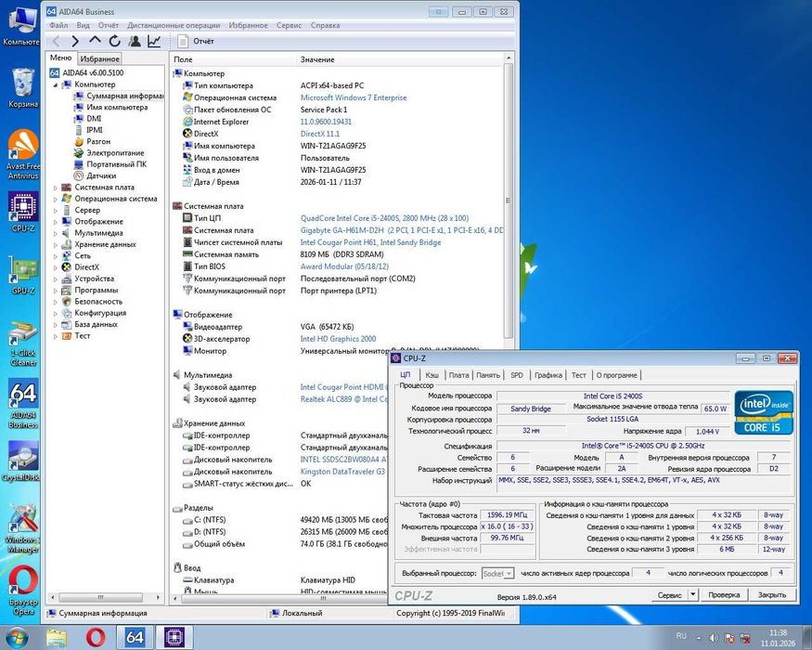Expand the Системная плата tree node
812x650 pixels.
[x=56, y=188]
